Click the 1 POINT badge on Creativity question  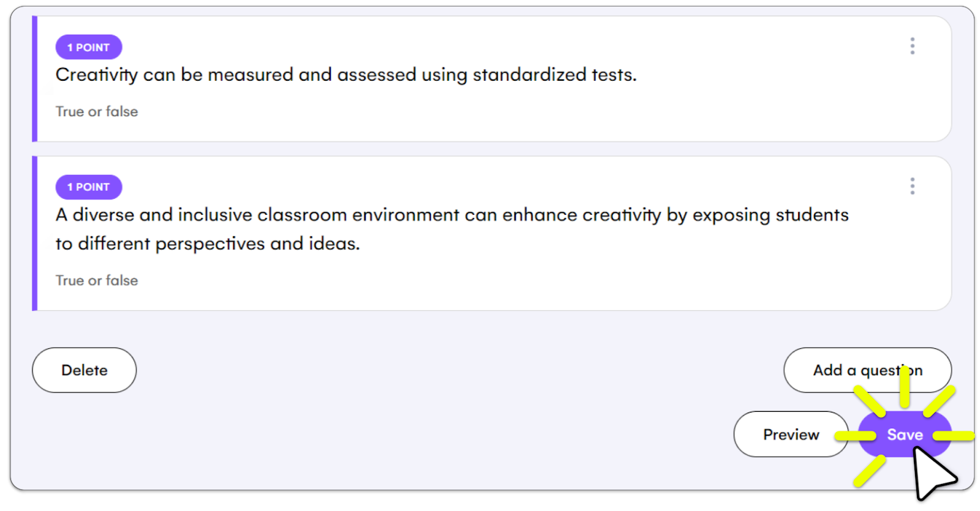[89, 47]
